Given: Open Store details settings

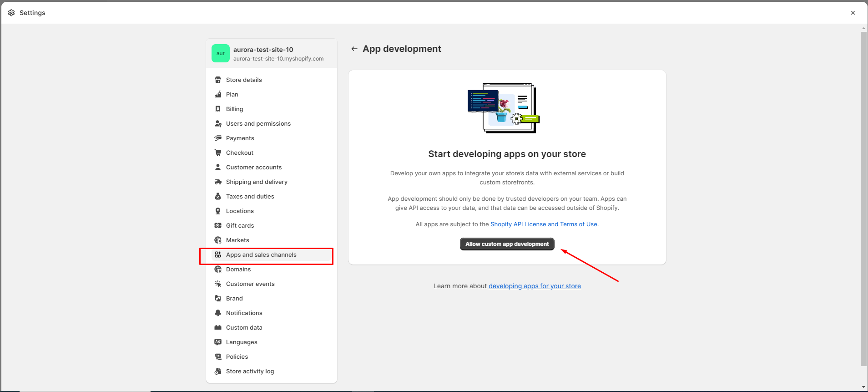Looking at the screenshot, I should pyautogui.click(x=272, y=80).
